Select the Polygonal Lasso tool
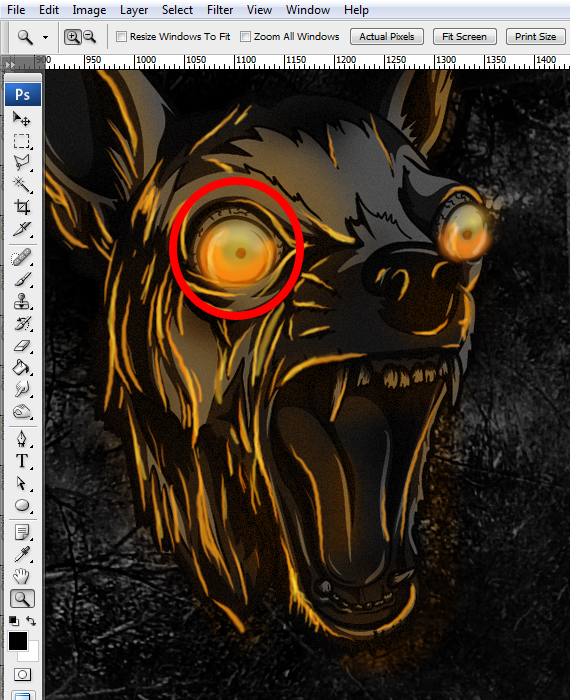The image size is (570, 700). click(21, 162)
